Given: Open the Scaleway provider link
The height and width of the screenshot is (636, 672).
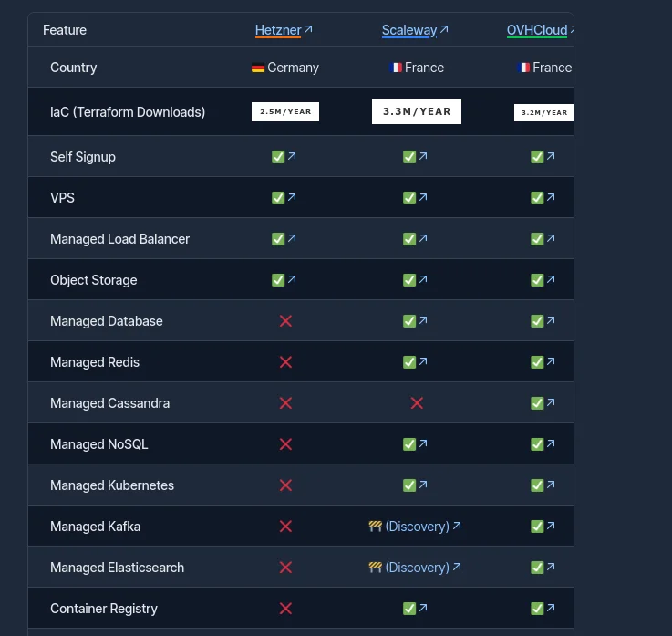Looking at the screenshot, I should tap(415, 30).
